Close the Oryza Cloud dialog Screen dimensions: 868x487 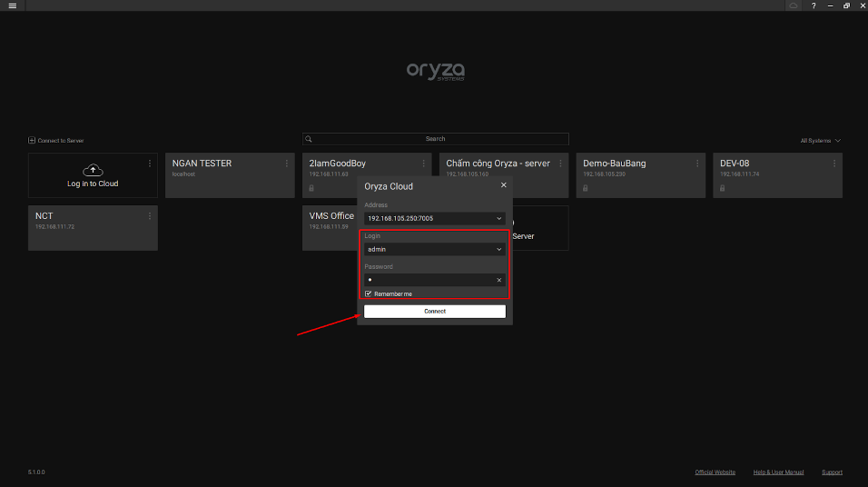point(503,185)
